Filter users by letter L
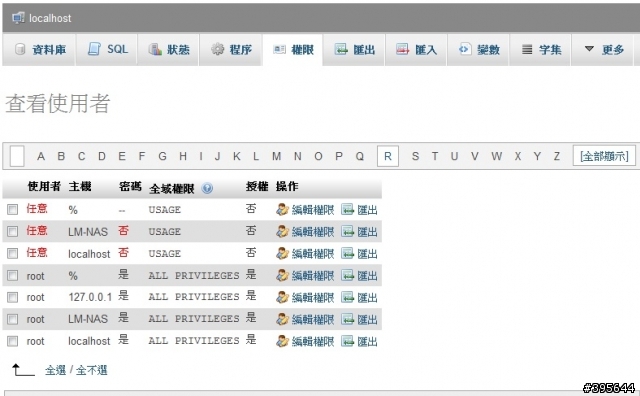The width and height of the screenshot is (640, 396). tap(256, 156)
